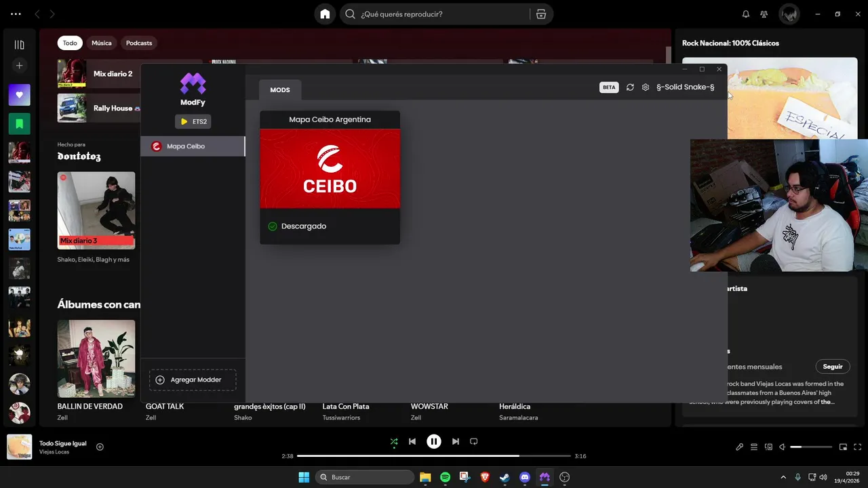Click the Agregar Modder button
Screen dimensions: 868x488
pyautogui.click(x=193, y=380)
